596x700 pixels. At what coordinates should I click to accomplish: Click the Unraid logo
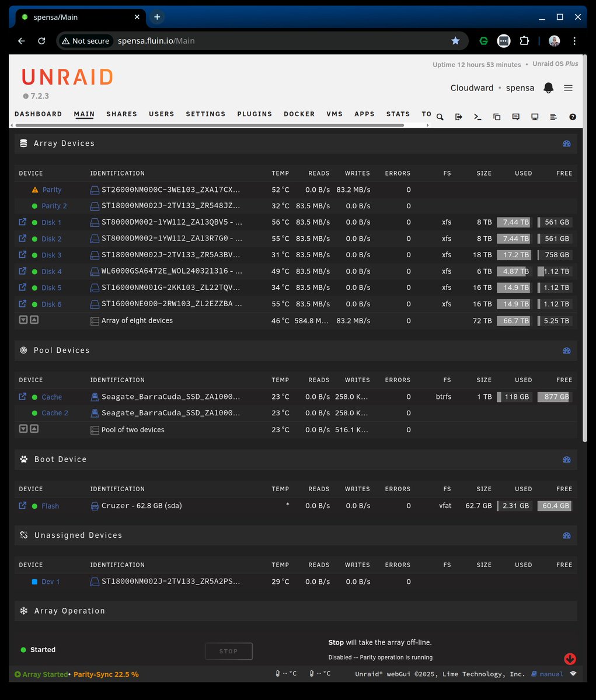68,77
